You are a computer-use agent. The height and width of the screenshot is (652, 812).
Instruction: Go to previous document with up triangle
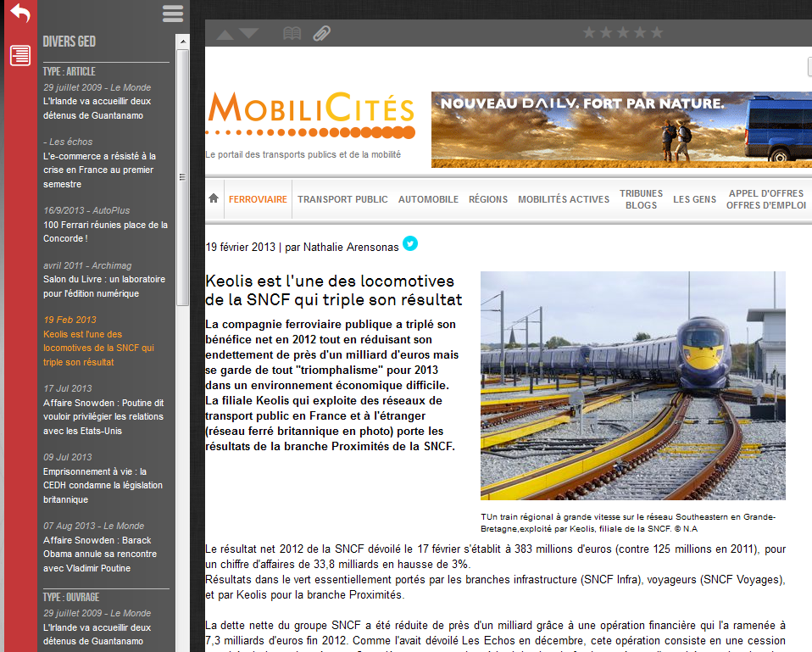point(225,35)
